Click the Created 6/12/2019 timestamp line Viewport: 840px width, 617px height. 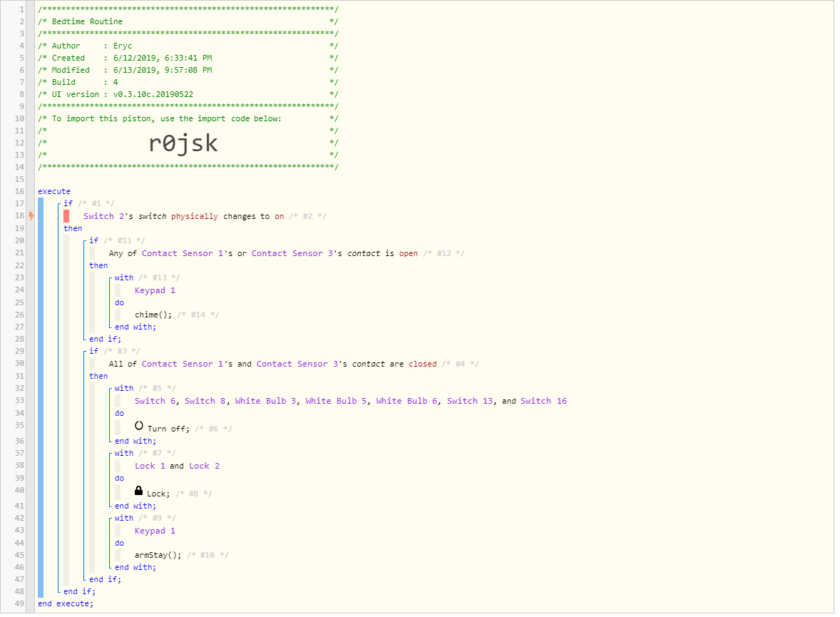coord(188,58)
